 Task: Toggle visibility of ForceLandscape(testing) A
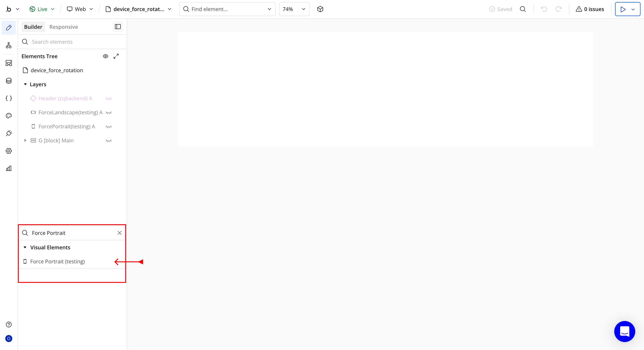108,113
